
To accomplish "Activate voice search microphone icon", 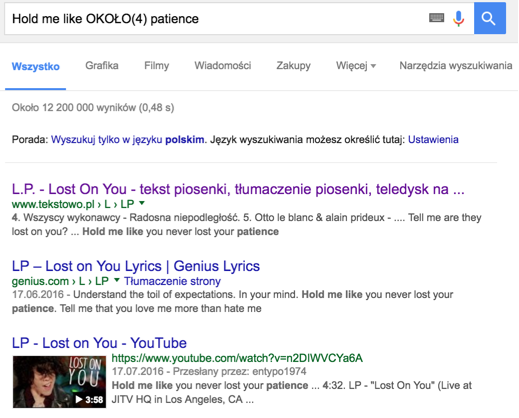I will coord(458,18).
